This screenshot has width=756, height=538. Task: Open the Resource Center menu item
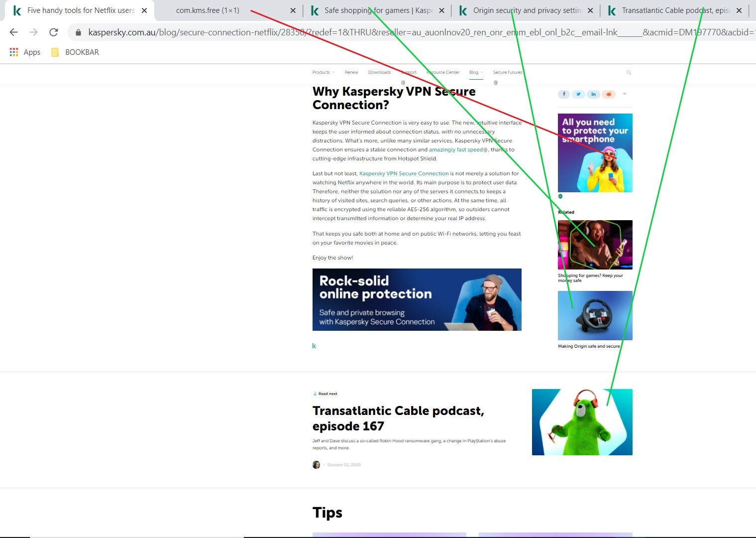coord(443,72)
